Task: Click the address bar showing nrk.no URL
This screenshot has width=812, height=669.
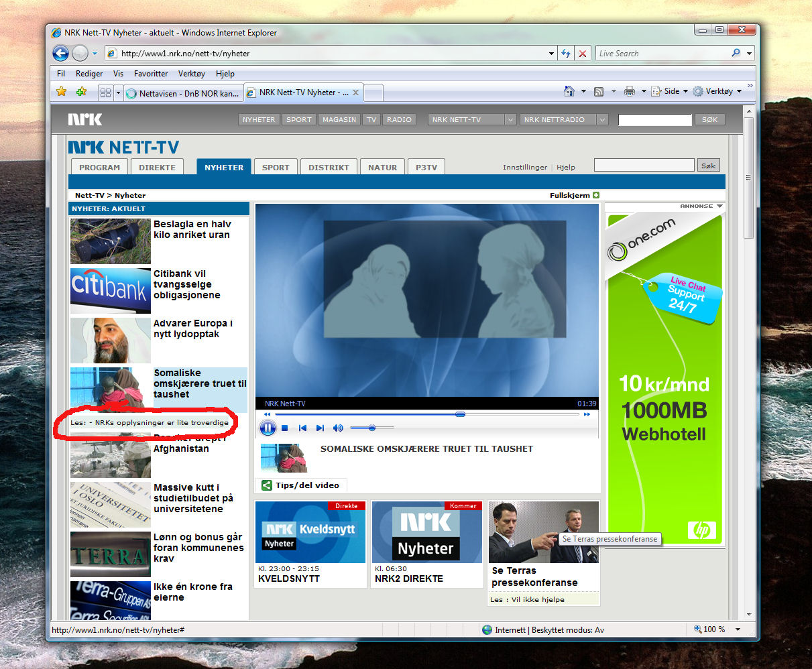Action: tap(332, 54)
